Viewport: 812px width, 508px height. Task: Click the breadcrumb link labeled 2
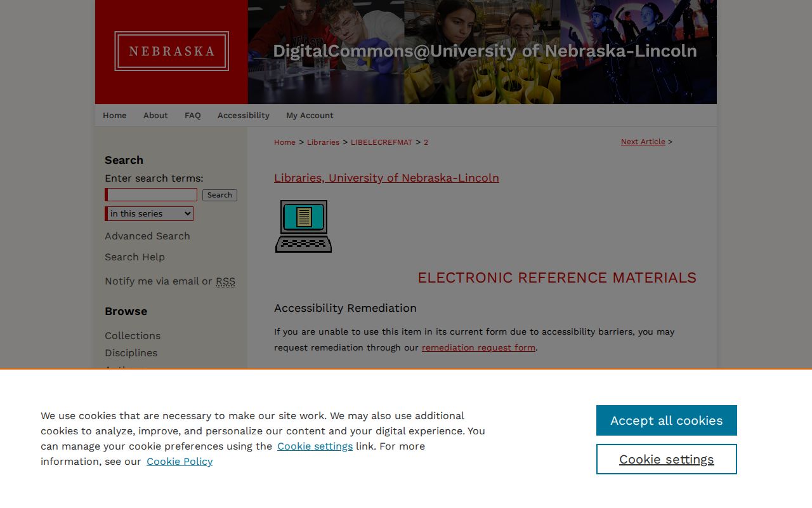pos(426,142)
